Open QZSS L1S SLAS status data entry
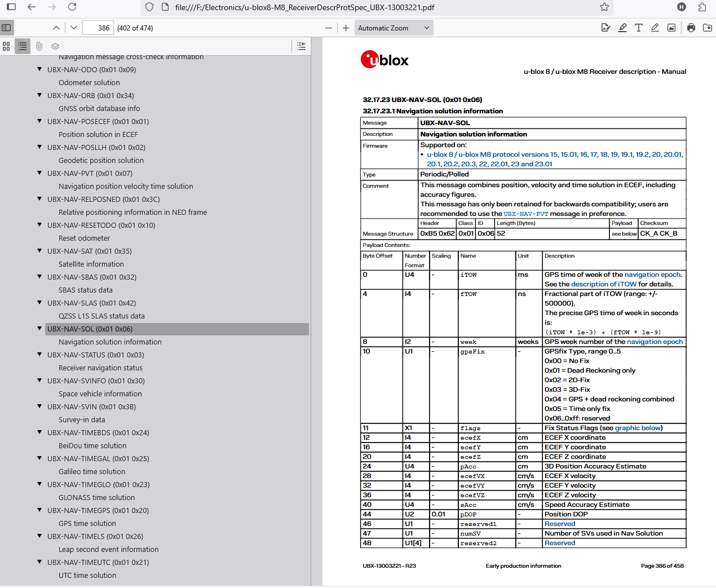The height and width of the screenshot is (588, 716). point(101,316)
